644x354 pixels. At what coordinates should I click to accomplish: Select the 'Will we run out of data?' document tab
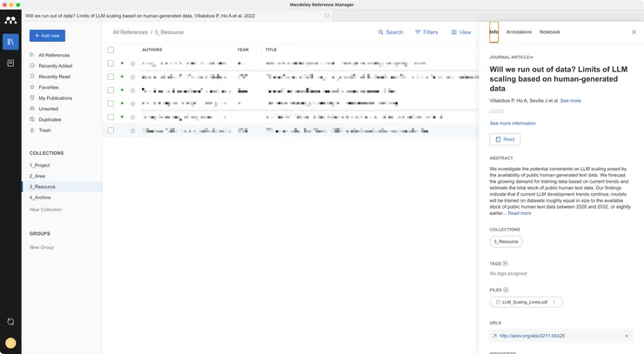(x=177, y=16)
